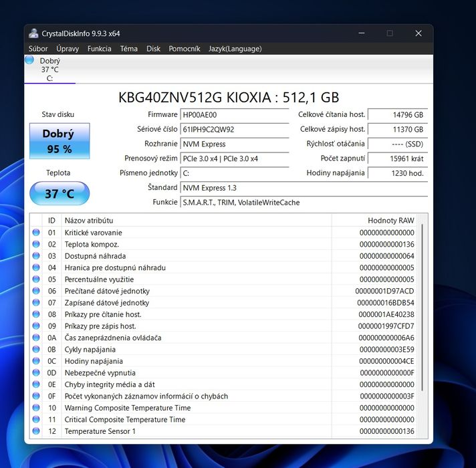Image resolution: width=476 pixels, height=468 pixels.
Task: Click status orb for Prečítané dátové jednotky
Action: pyautogui.click(x=36, y=291)
